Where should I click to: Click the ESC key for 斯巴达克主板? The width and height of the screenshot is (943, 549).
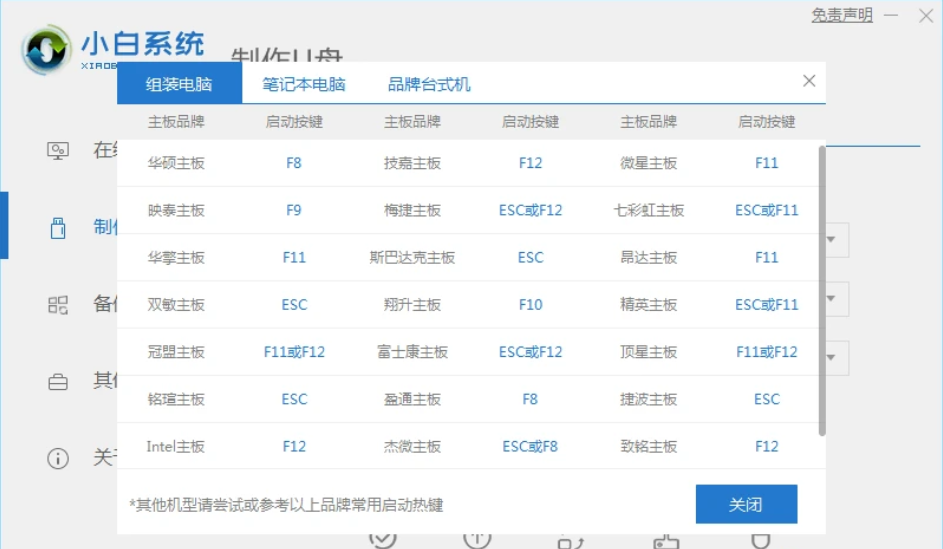pos(530,257)
